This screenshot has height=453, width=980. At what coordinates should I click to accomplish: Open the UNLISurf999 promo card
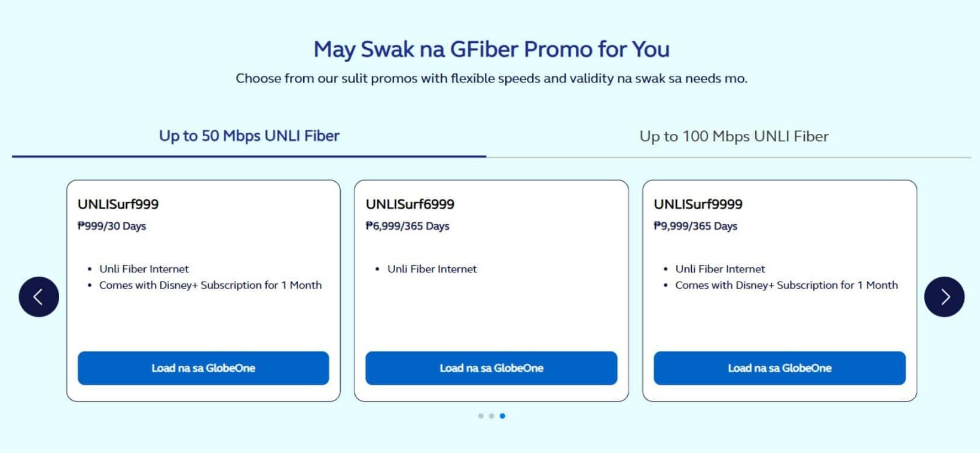tap(118, 204)
